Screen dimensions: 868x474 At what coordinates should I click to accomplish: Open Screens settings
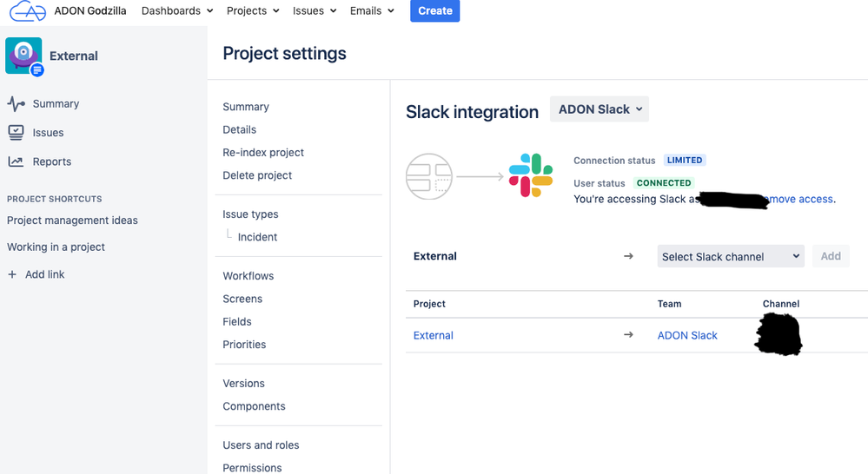point(242,299)
